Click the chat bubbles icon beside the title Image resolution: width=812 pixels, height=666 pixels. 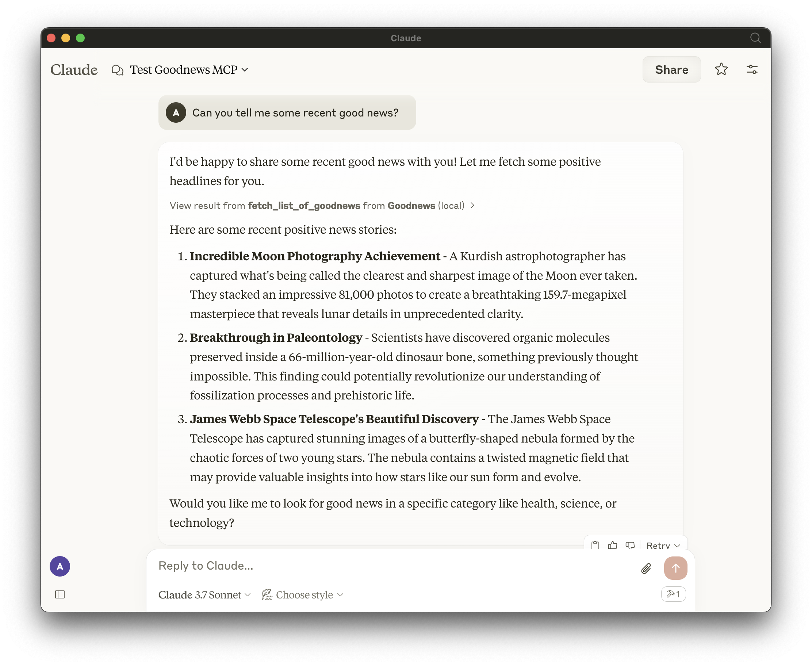point(117,70)
